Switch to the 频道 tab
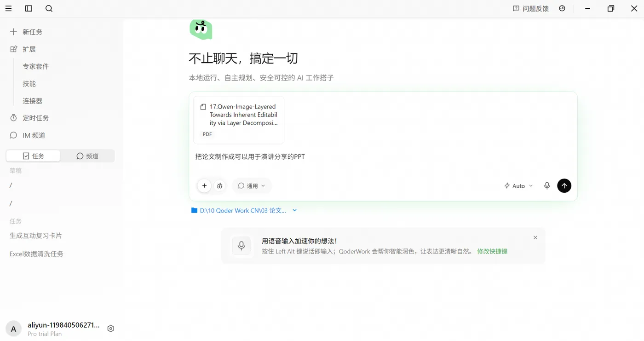Viewport: 644px width, 341px height. 87,156
